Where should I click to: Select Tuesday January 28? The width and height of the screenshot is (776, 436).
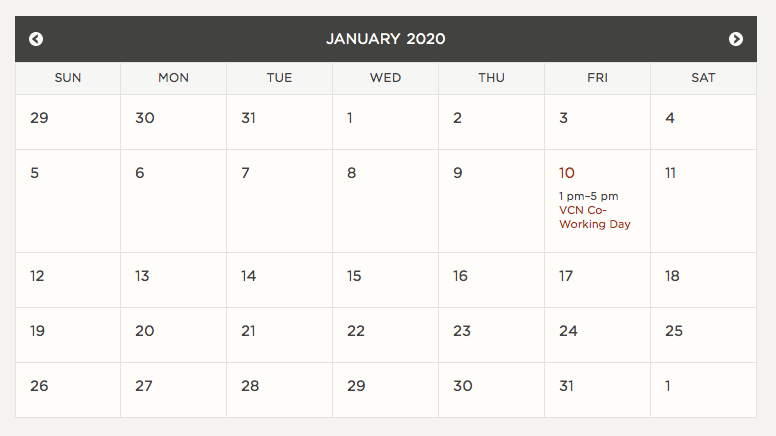250,386
